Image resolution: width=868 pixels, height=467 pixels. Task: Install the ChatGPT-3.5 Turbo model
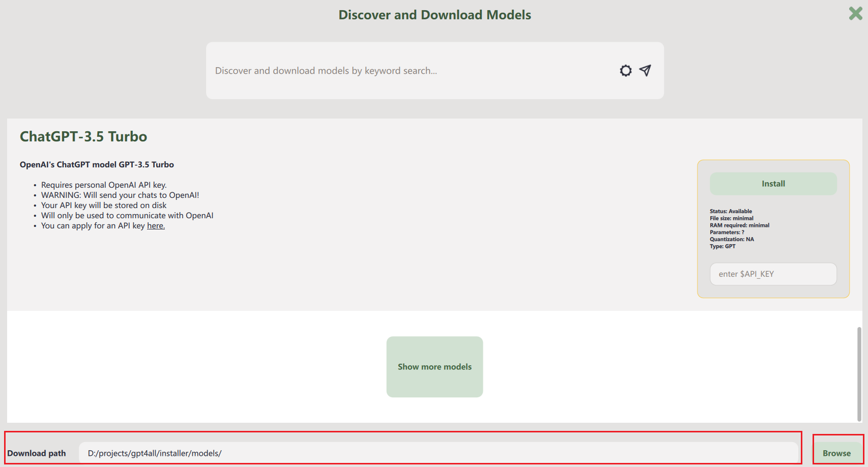pos(773,184)
